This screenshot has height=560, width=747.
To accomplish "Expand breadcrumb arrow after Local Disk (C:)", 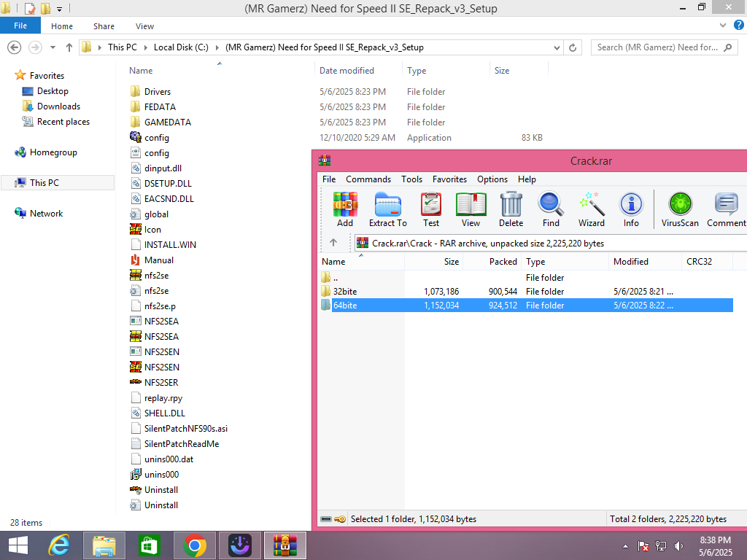I will coord(217,47).
